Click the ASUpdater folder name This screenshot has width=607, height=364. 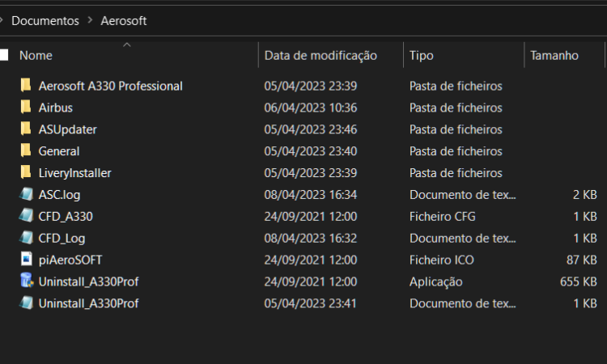(x=68, y=129)
